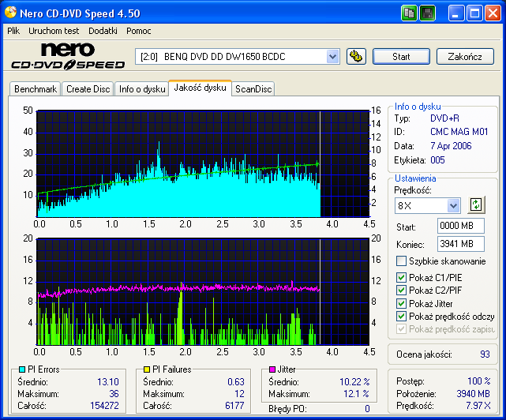This screenshot has width=506, height=420.
Task: Switch to the ScanDisc tab
Action: pos(253,89)
